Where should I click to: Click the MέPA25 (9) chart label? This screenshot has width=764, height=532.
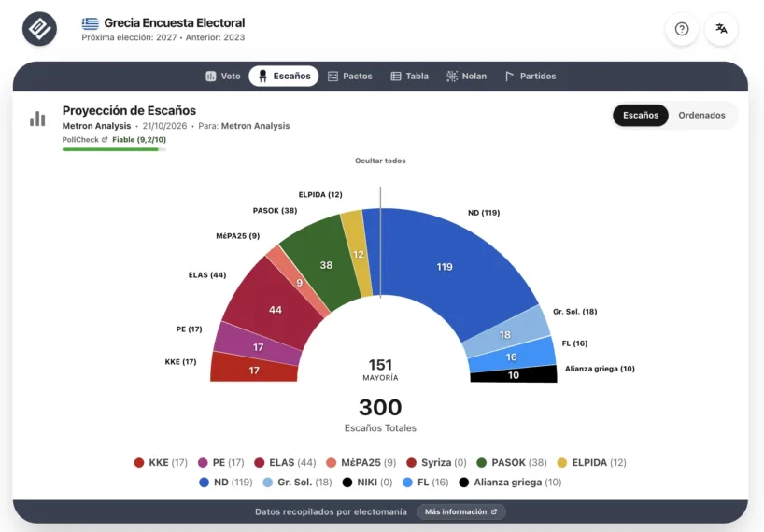(238, 236)
